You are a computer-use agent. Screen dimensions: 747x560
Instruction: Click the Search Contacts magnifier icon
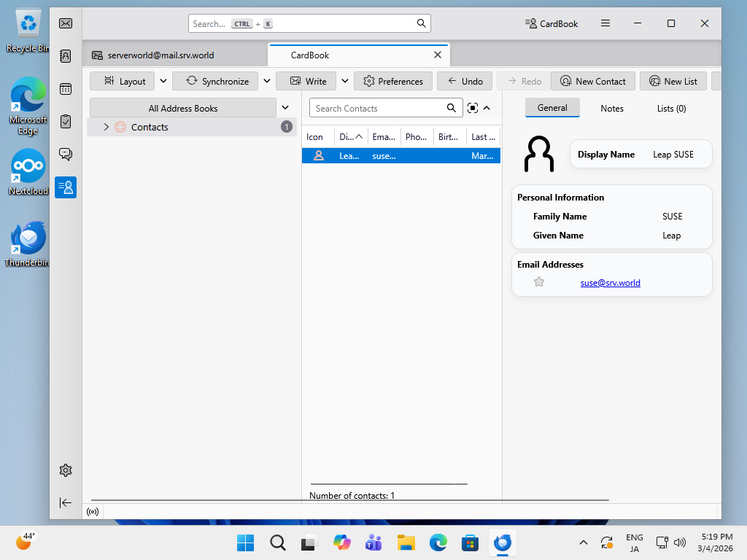click(x=451, y=108)
